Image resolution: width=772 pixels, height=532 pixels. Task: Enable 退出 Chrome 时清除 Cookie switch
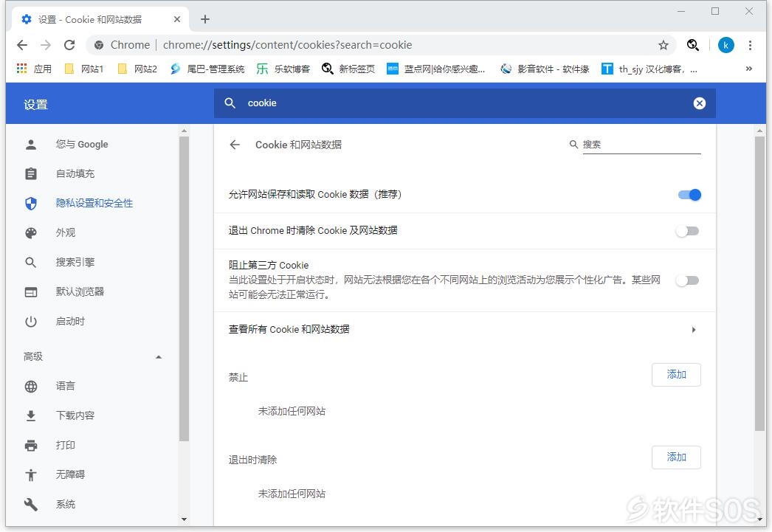(x=687, y=231)
